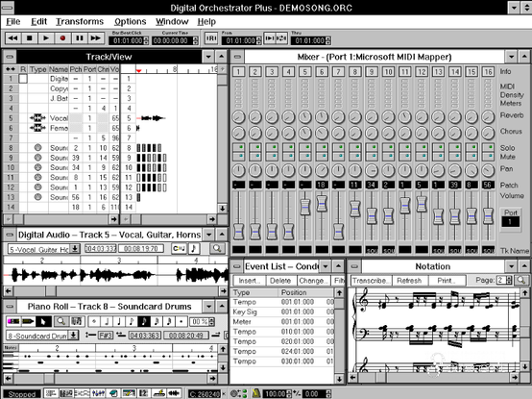Select the highlighted sixteenth note duration
Screen dimensions: 532x399
(144, 321)
